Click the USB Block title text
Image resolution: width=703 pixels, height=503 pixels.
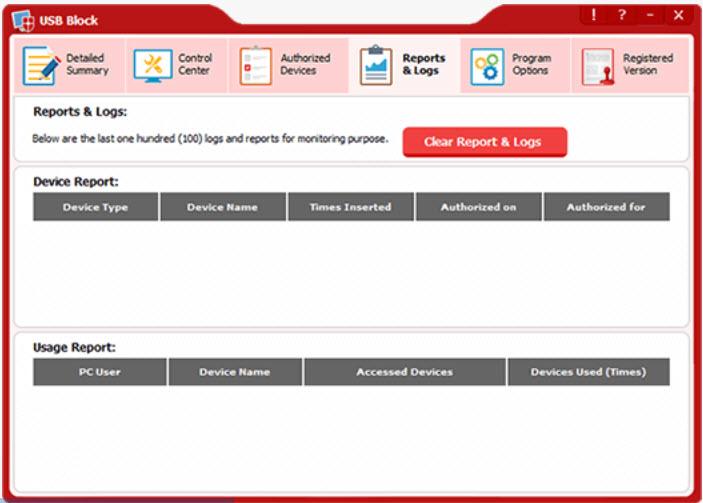pos(69,21)
